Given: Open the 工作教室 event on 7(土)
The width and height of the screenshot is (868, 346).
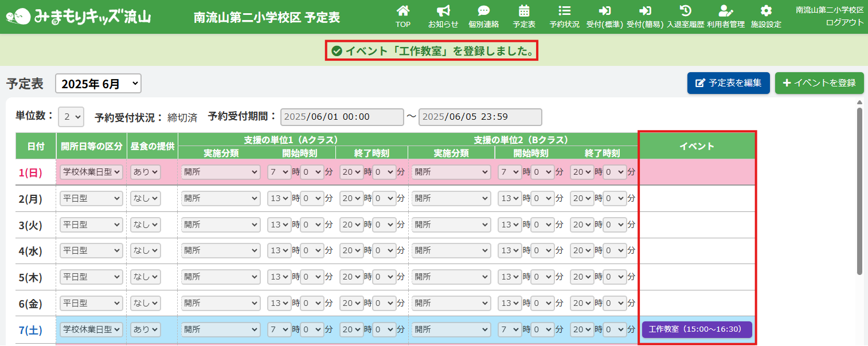Looking at the screenshot, I should point(697,329).
